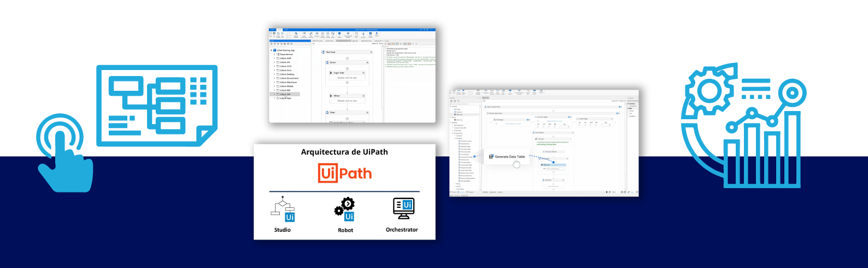Click the Generate Data Table callout label
The height and width of the screenshot is (268, 868).
(x=510, y=157)
